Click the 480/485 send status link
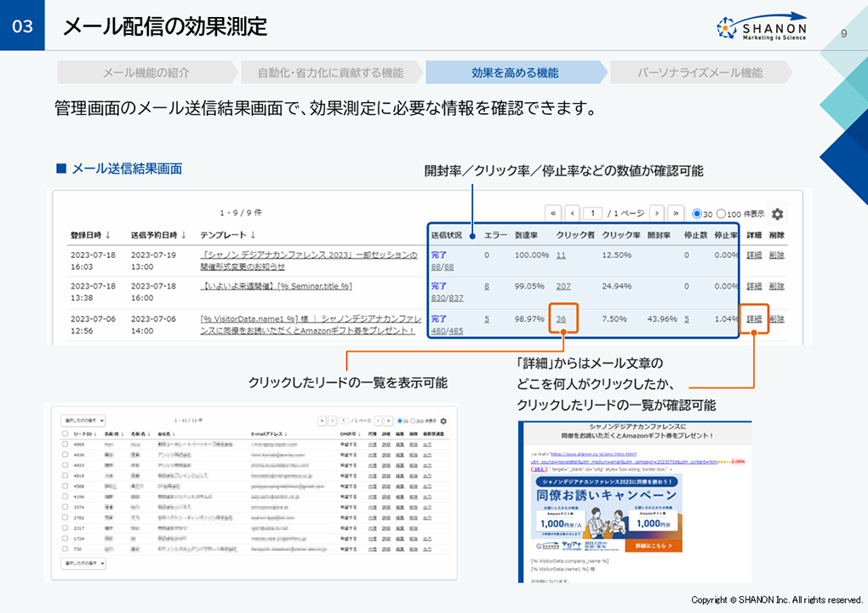 448,330
